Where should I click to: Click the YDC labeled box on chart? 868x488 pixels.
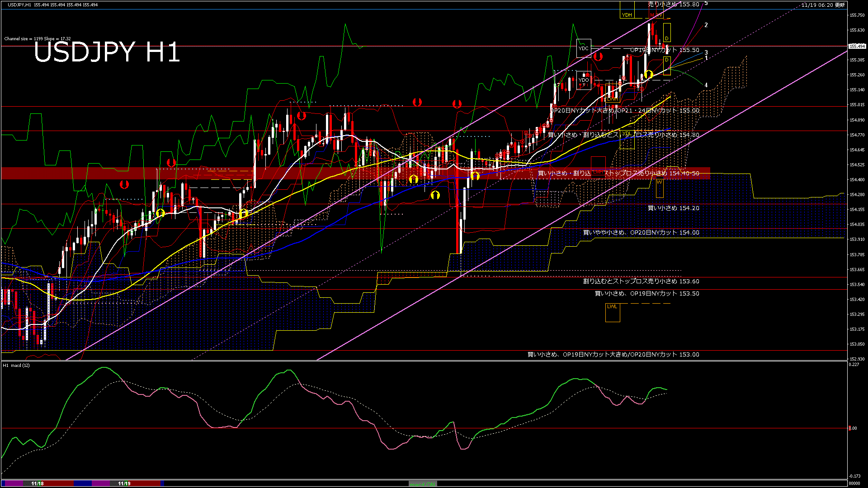click(x=584, y=48)
